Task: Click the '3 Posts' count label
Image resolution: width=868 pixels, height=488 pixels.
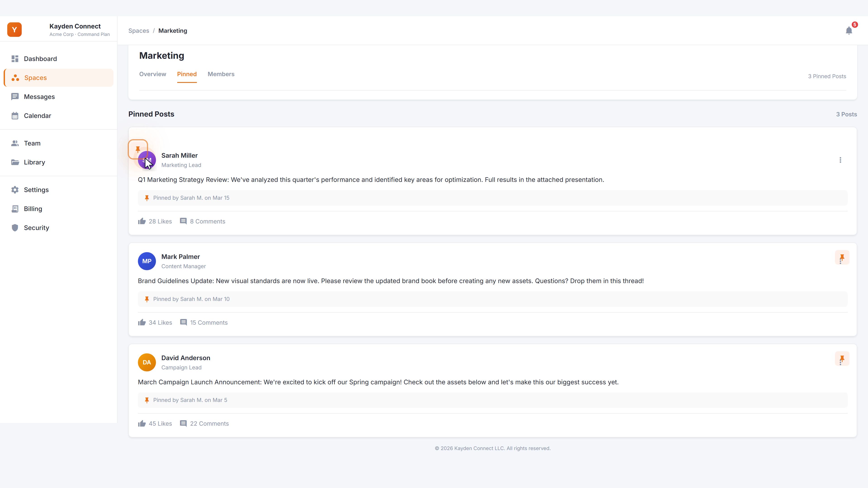Action: click(x=847, y=115)
